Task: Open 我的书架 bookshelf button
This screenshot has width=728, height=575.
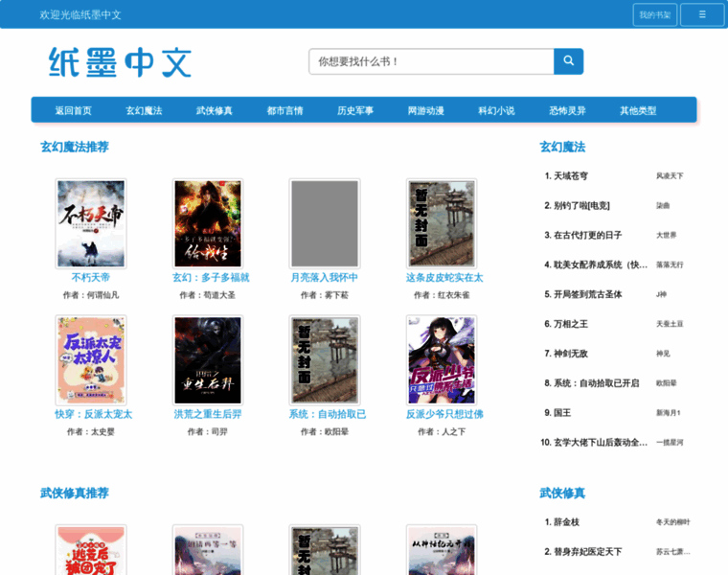Action: click(654, 15)
